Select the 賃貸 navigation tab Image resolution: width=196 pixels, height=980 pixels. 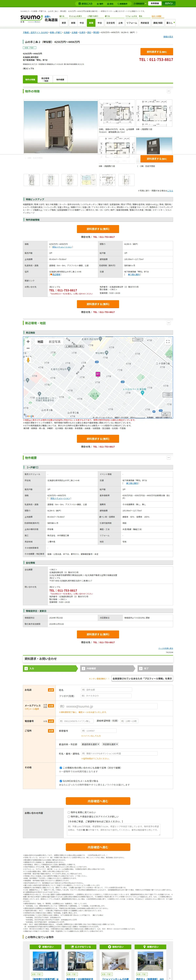(x=64, y=23)
